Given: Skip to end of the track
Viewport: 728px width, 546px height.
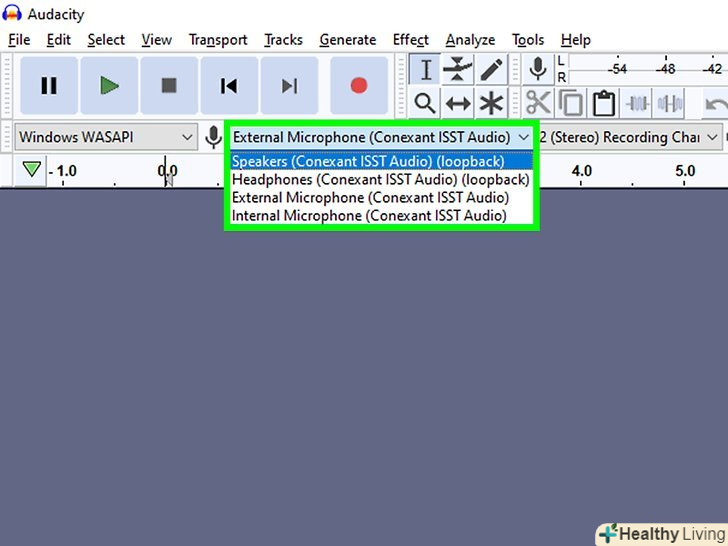Looking at the screenshot, I should coord(289,85).
